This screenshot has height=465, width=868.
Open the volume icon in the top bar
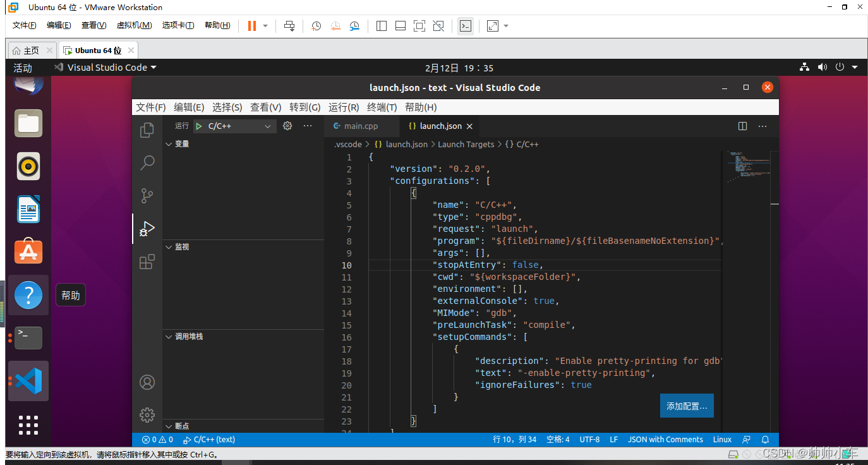822,68
